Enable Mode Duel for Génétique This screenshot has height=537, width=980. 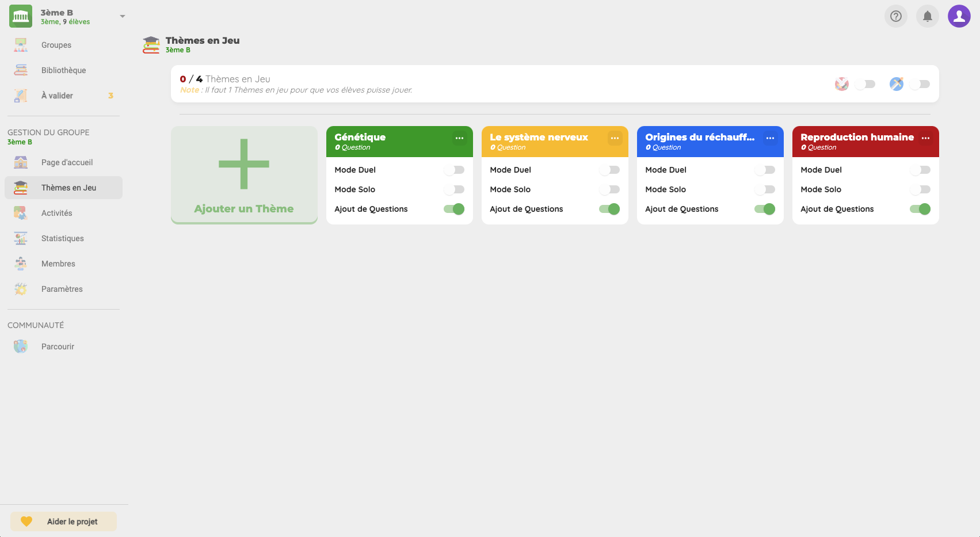click(x=454, y=170)
